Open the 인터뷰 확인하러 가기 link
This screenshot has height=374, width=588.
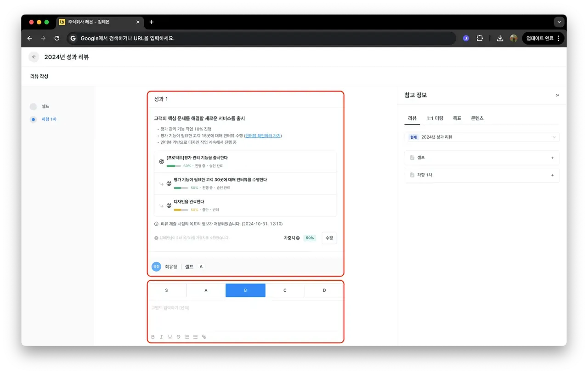(x=263, y=136)
